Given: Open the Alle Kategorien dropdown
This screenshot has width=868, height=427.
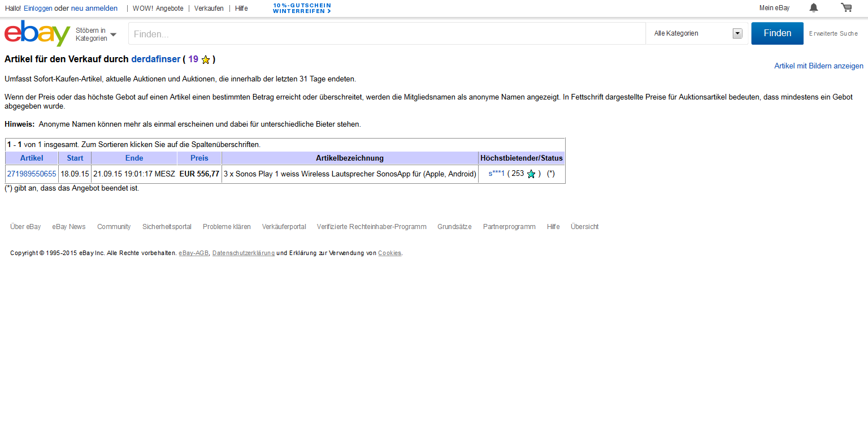Looking at the screenshot, I should 697,33.
